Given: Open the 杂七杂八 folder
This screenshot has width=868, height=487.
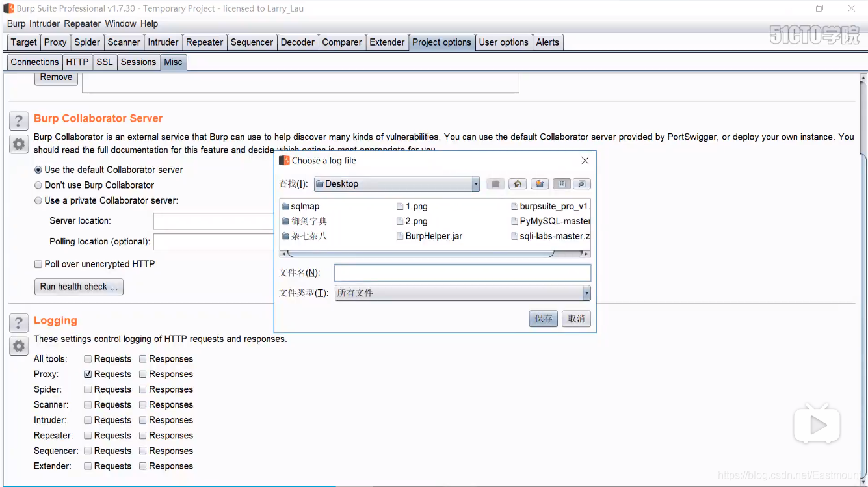Looking at the screenshot, I should tap(305, 236).
